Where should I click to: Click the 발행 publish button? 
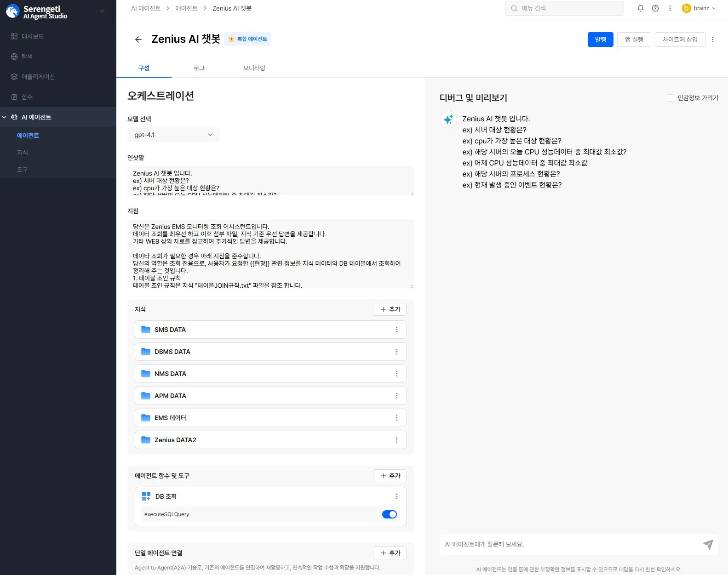[x=601, y=40]
